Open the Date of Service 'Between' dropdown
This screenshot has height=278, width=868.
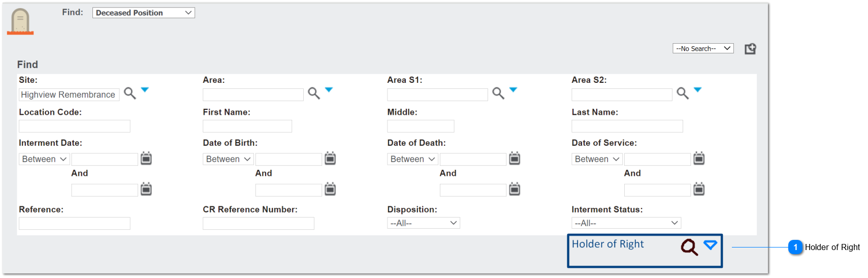pyautogui.click(x=597, y=159)
